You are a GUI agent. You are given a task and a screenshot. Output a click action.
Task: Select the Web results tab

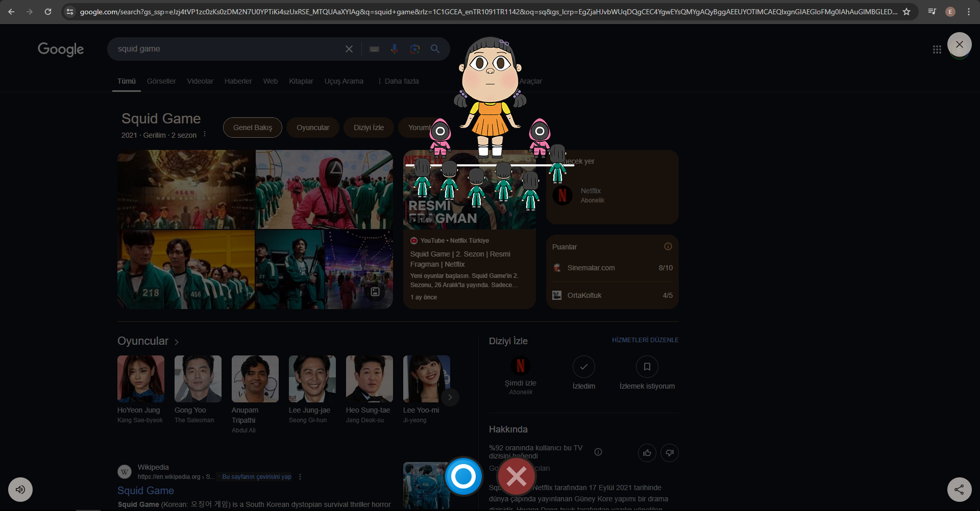(x=271, y=81)
